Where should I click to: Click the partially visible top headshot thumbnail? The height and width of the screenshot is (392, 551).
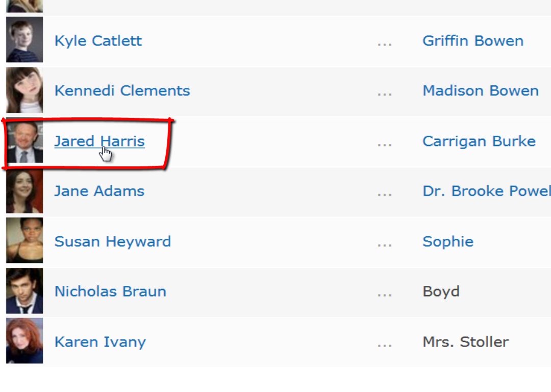[24, 6]
